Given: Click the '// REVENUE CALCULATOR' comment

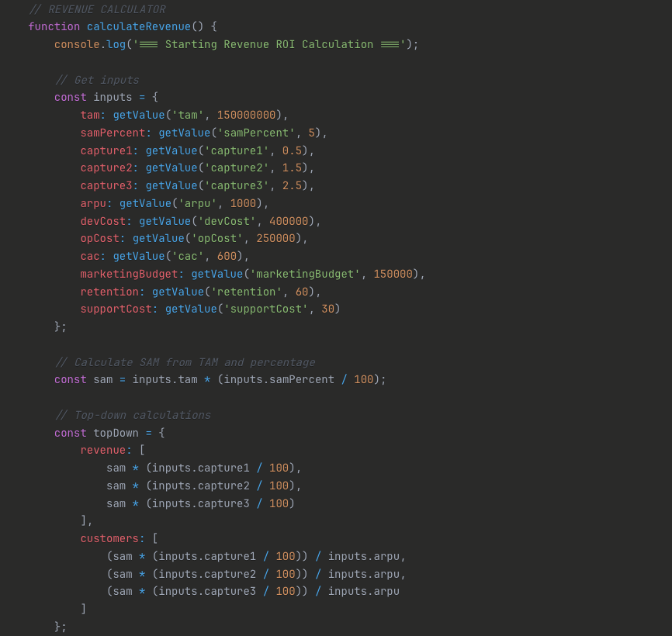Looking at the screenshot, I should 97,9.
